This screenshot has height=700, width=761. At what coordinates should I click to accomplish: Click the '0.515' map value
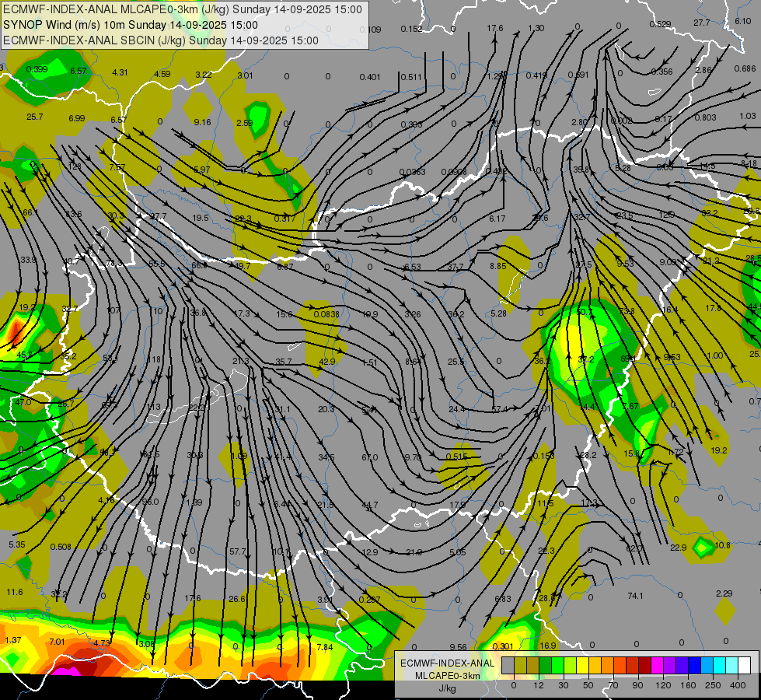[x=457, y=457]
